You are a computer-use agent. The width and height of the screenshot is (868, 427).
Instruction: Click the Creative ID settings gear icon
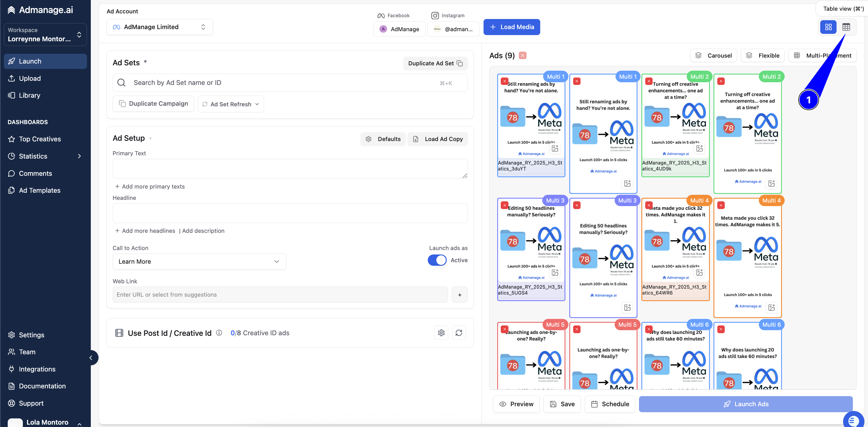point(441,333)
